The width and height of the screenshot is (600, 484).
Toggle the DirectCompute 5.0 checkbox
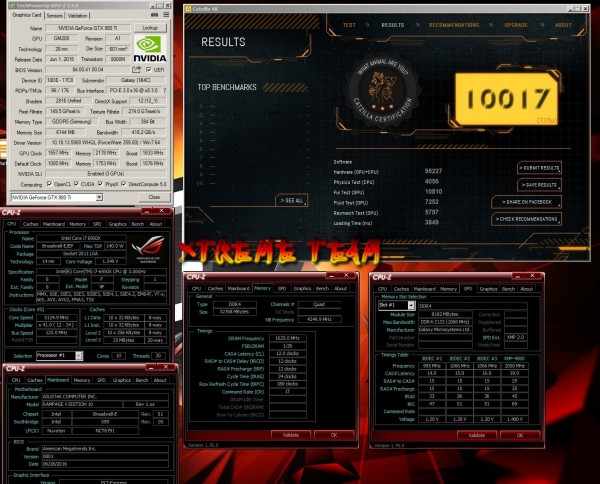coord(124,184)
